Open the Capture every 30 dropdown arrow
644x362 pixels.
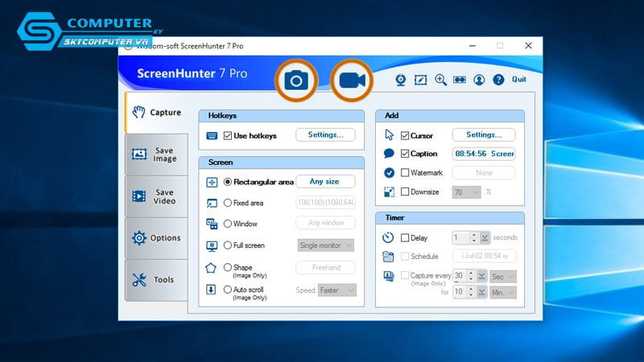pos(481,276)
